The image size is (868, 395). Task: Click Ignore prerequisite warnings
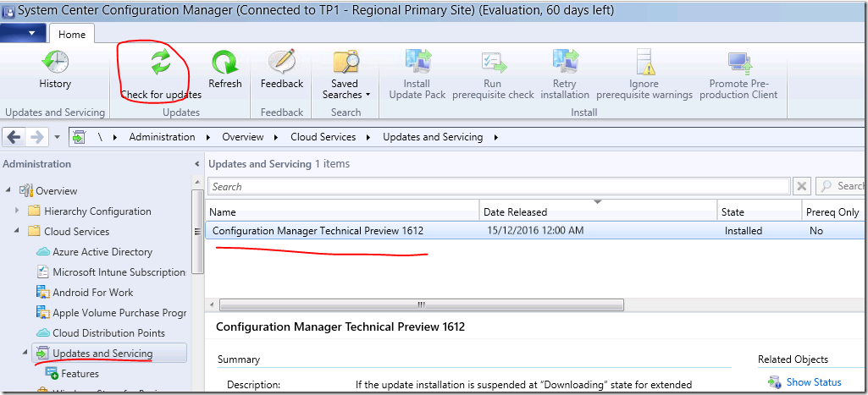[644, 74]
